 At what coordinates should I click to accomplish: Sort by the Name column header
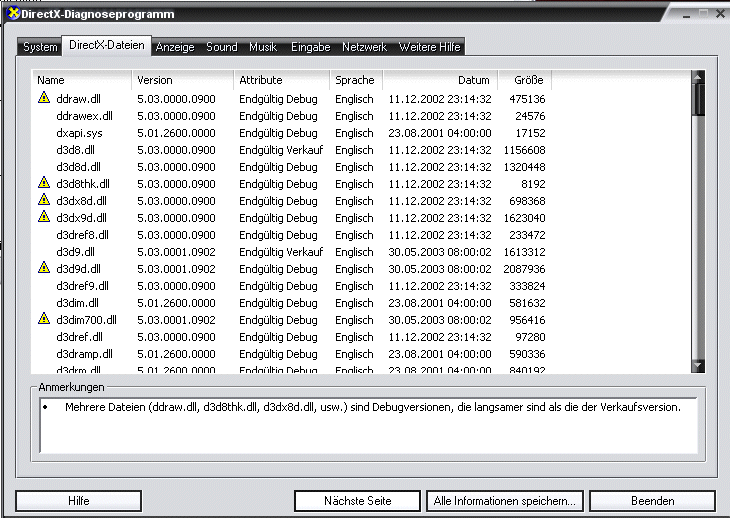[x=81, y=80]
